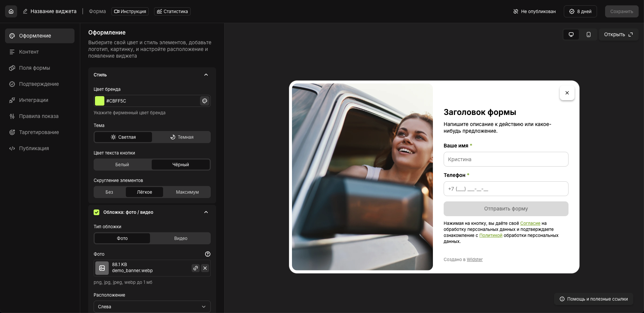Collapse the Стиль section
This screenshot has width=644, height=313.
[x=206, y=75]
